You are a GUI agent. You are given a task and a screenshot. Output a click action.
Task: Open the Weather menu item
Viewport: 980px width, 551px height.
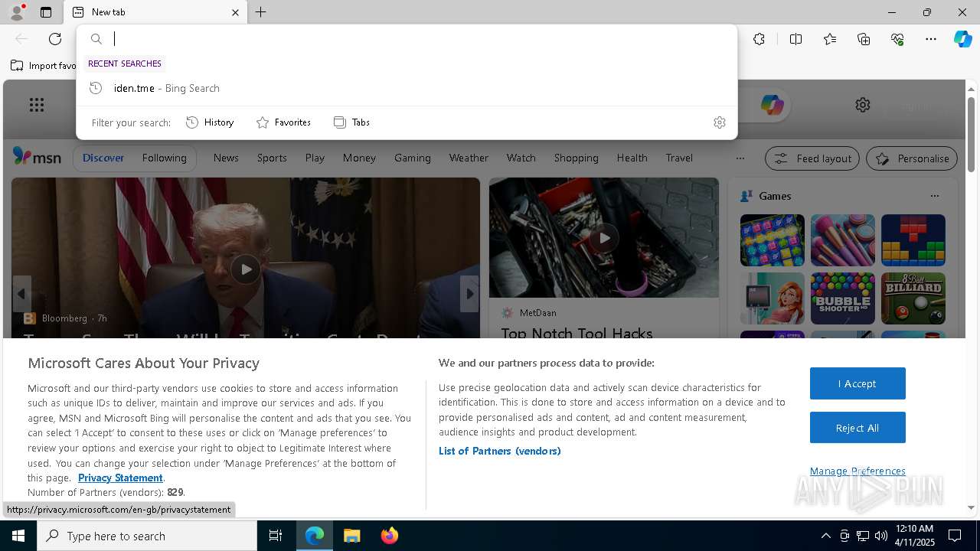tap(469, 158)
